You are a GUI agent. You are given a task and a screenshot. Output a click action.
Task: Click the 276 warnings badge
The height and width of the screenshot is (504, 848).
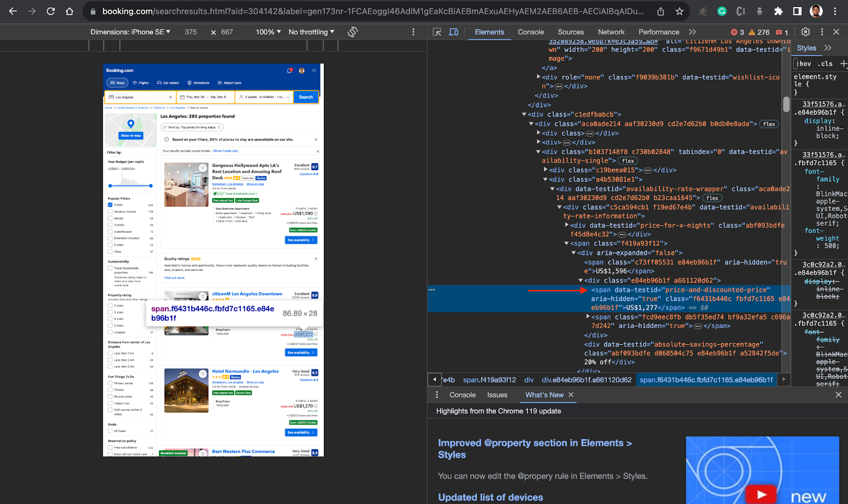[759, 32]
